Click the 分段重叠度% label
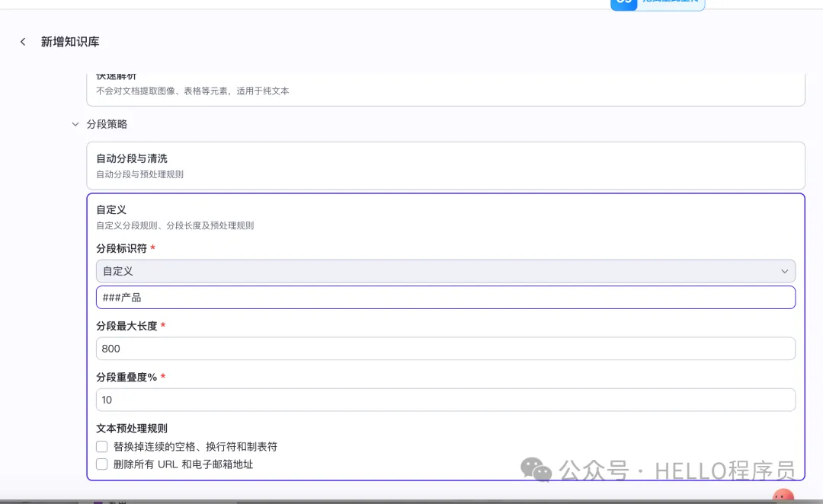823x504 pixels. pos(126,377)
